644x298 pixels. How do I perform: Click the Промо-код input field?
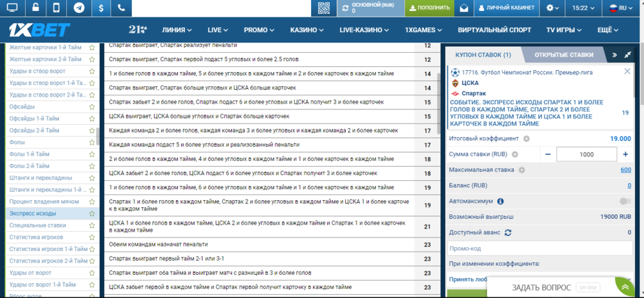click(x=540, y=248)
